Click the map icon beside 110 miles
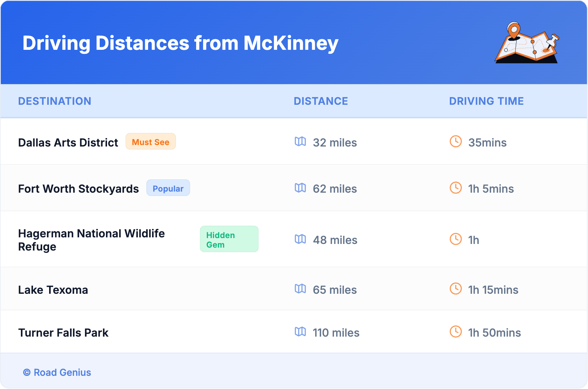The width and height of the screenshot is (588, 389). click(x=300, y=332)
